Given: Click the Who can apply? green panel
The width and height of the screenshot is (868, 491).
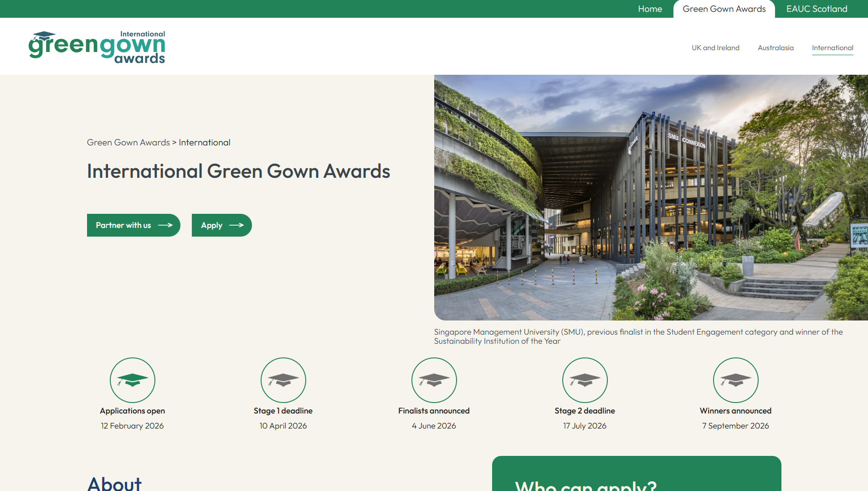Looking at the screenshot, I should (x=637, y=474).
